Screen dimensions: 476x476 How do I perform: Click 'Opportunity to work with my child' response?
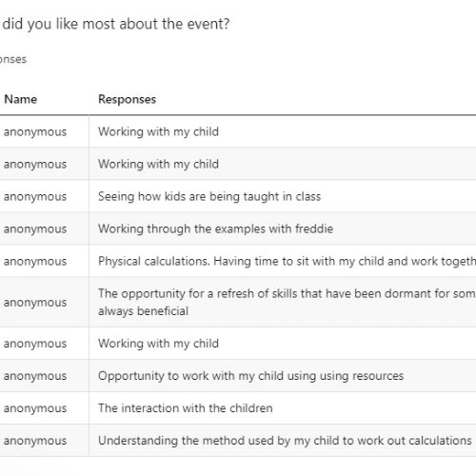click(x=250, y=376)
